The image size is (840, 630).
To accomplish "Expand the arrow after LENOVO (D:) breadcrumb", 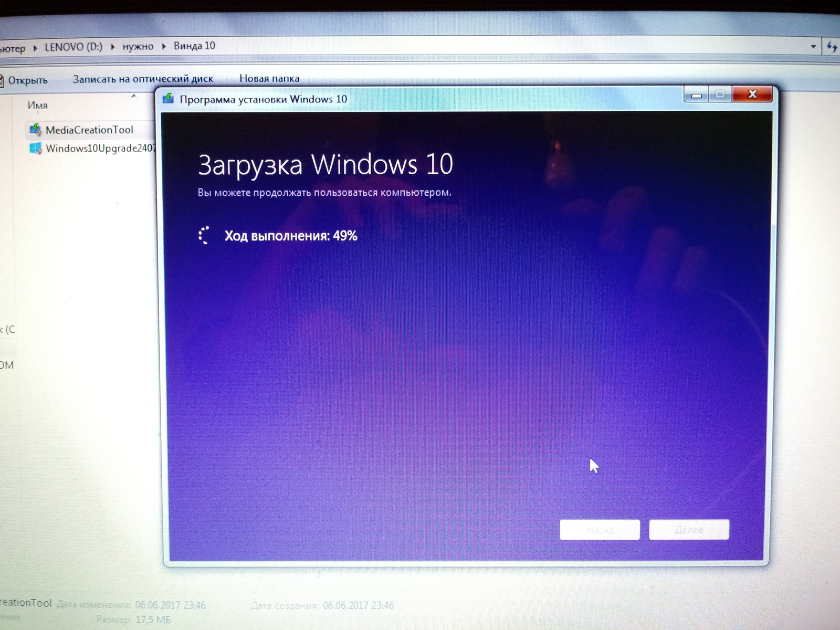I will pos(112,47).
